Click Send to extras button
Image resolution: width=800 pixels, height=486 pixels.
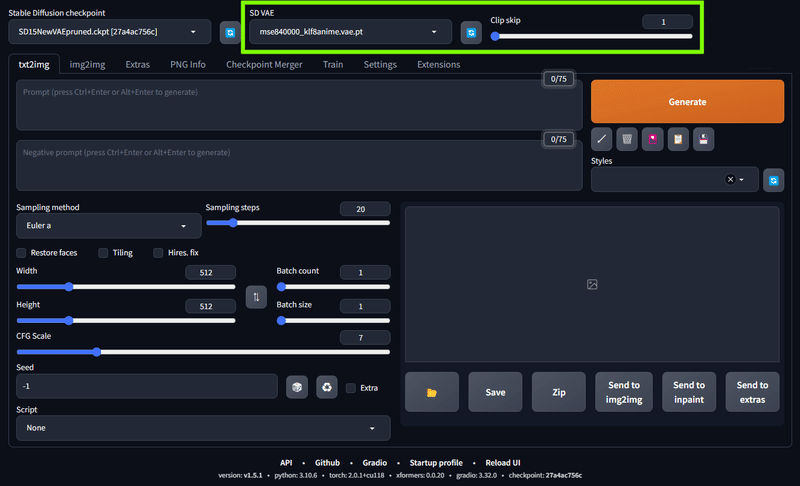pyautogui.click(x=753, y=392)
